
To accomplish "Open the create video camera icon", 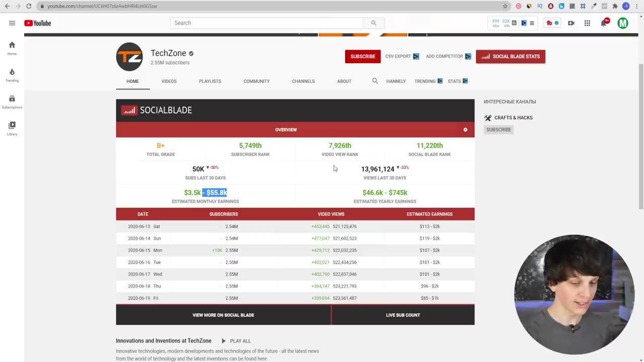I will point(571,23).
